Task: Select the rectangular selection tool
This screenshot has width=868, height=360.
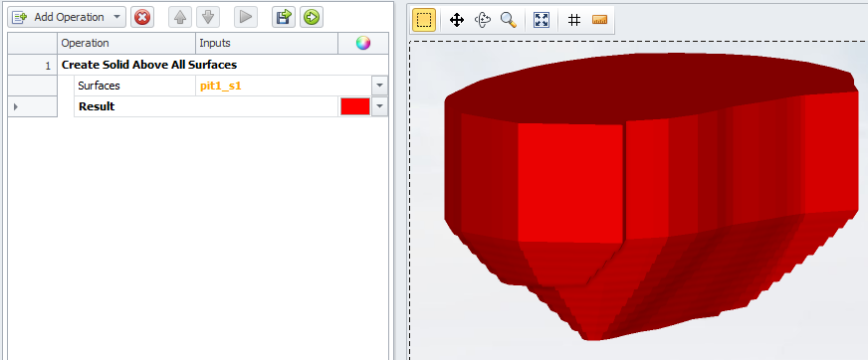Action: (424, 21)
